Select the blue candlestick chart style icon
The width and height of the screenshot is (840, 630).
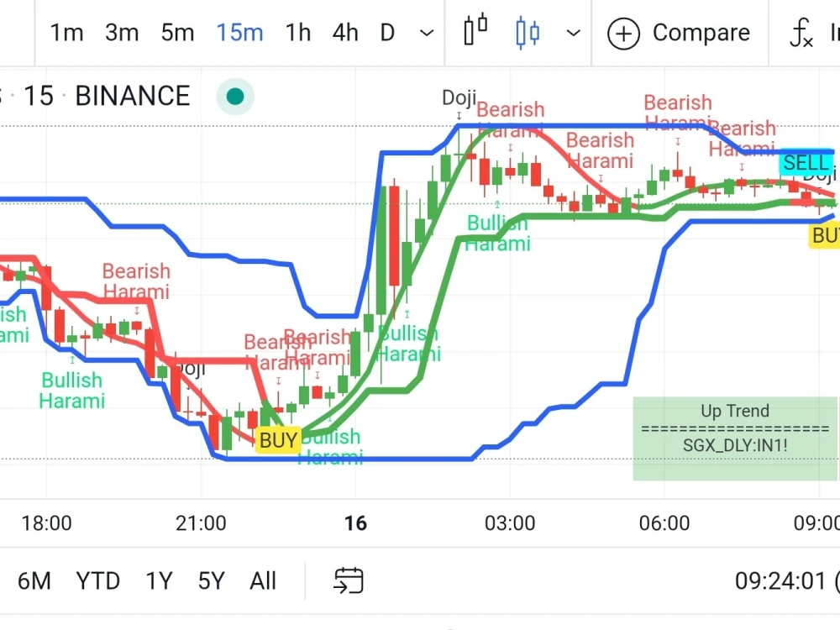528,32
